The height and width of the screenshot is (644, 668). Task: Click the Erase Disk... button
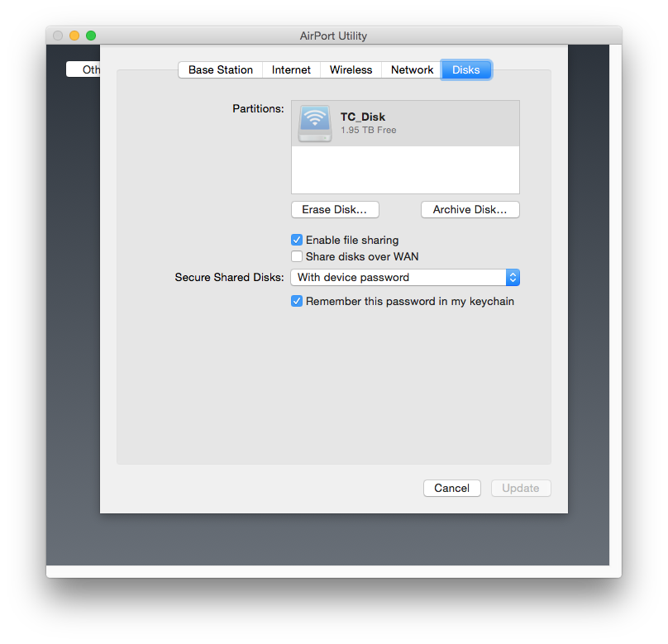point(335,209)
